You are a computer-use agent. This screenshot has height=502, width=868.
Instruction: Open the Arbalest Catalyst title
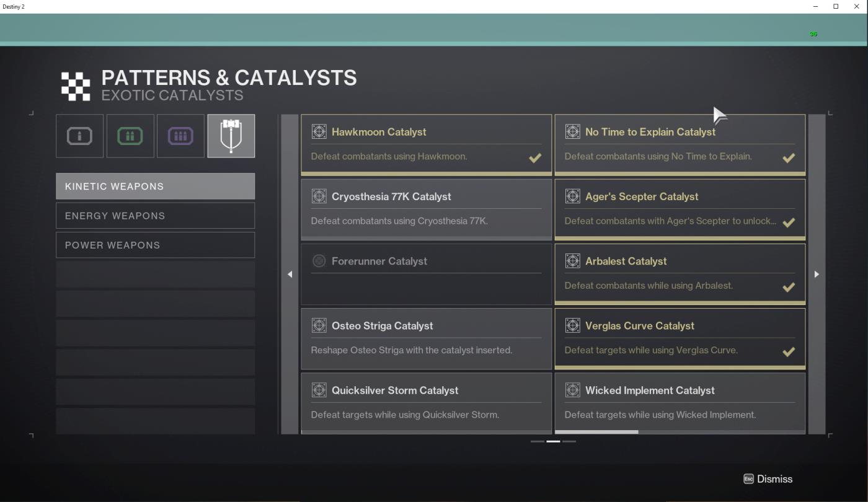(x=626, y=261)
